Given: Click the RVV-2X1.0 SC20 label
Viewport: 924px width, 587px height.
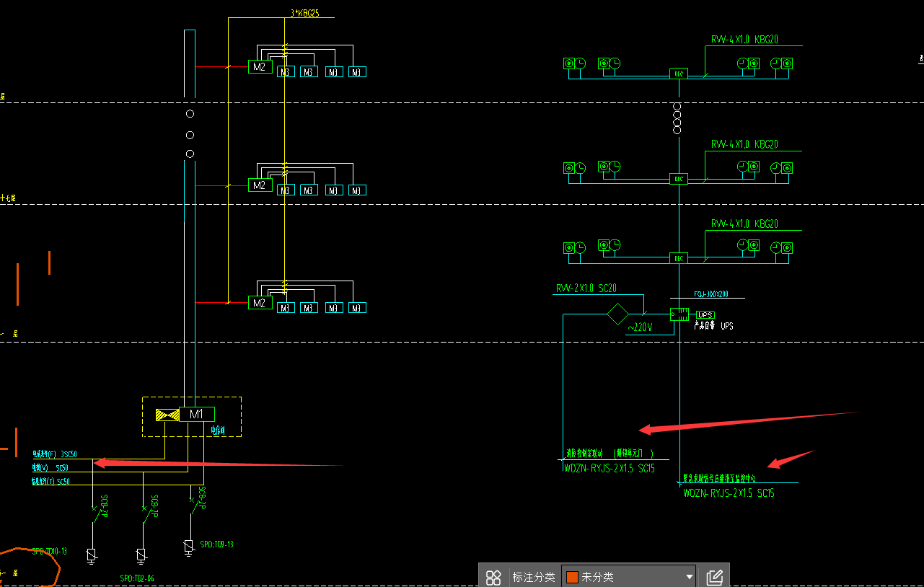Looking at the screenshot, I should [x=586, y=288].
